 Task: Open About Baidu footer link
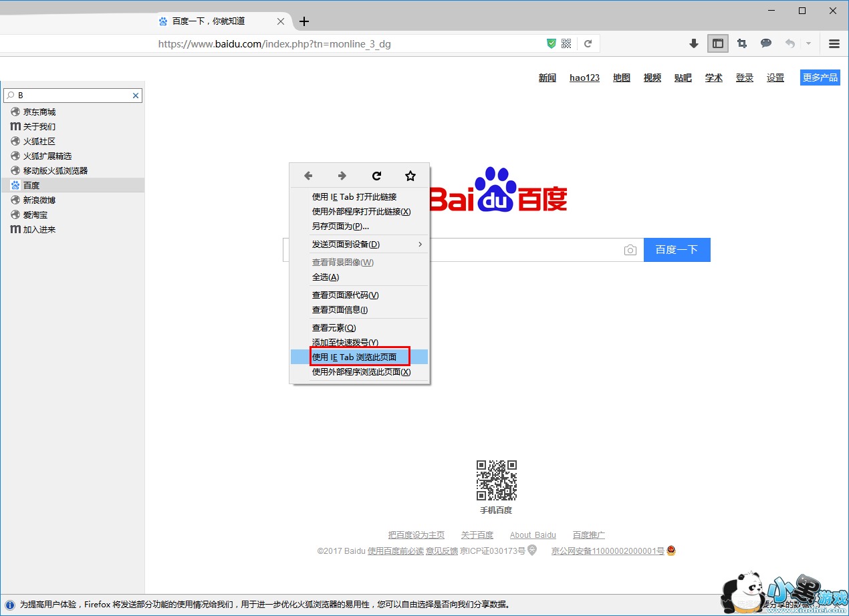tap(533, 535)
